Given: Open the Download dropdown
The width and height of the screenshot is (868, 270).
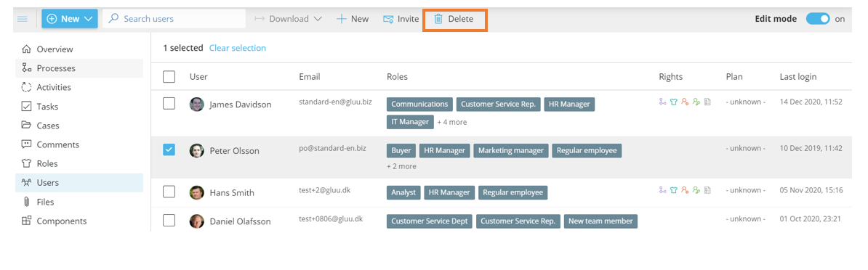Looking at the screenshot, I should (289, 19).
